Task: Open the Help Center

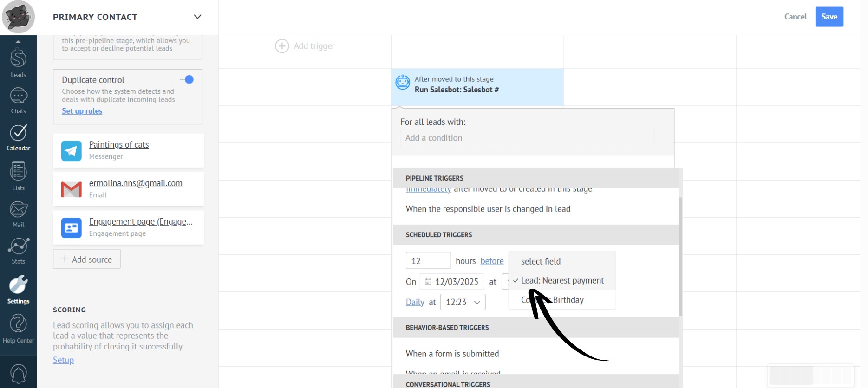Action: pyautogui.click(x=18, y=329)
